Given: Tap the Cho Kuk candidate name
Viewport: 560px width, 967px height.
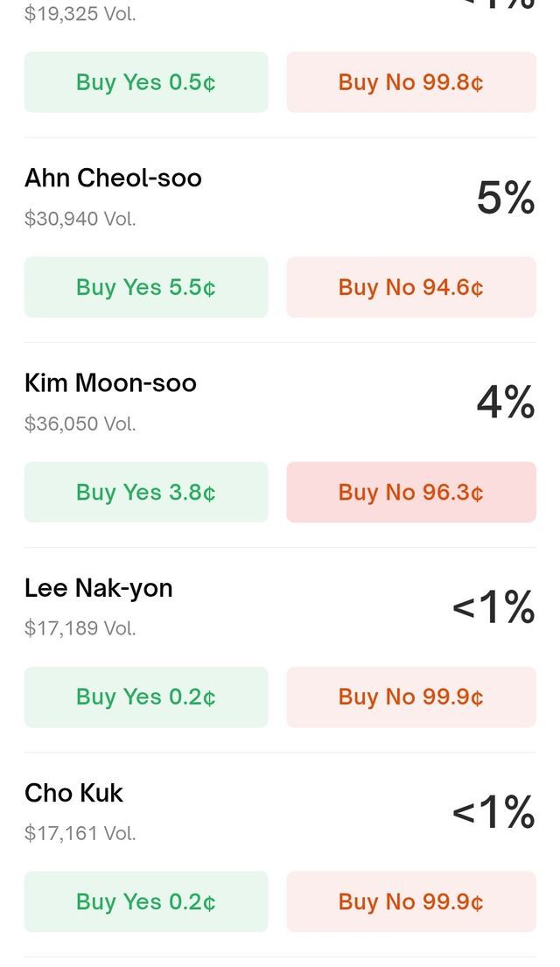Looking at the screenshot, I should [73, 793].
